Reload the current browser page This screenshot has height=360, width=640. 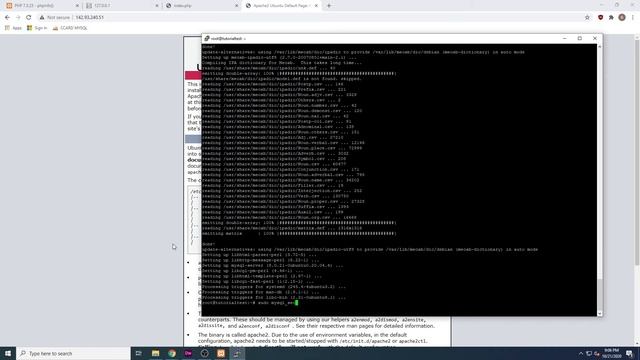click(29, 18)
